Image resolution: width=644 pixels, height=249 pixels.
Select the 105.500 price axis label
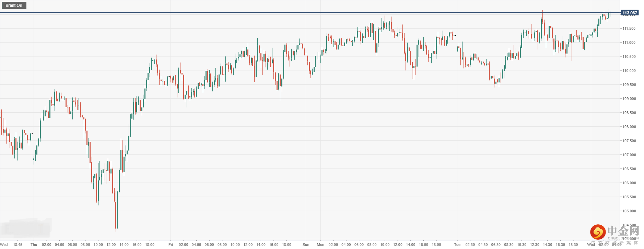pyautogui.click(x=629, y=197)
